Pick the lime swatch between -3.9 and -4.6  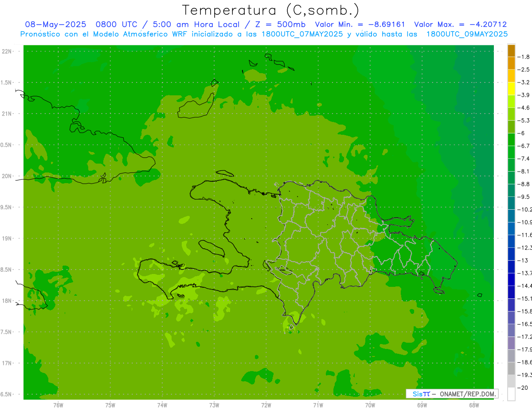pos(511,101)
